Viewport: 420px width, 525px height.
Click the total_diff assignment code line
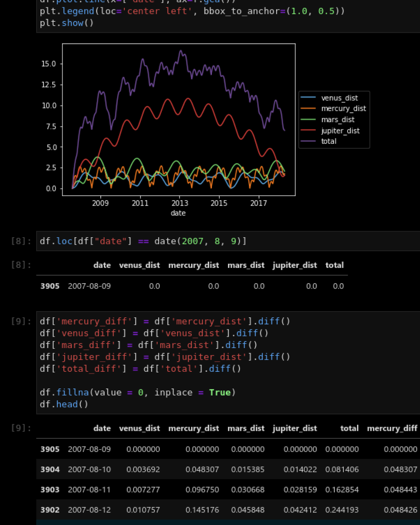tap(140, 369)
